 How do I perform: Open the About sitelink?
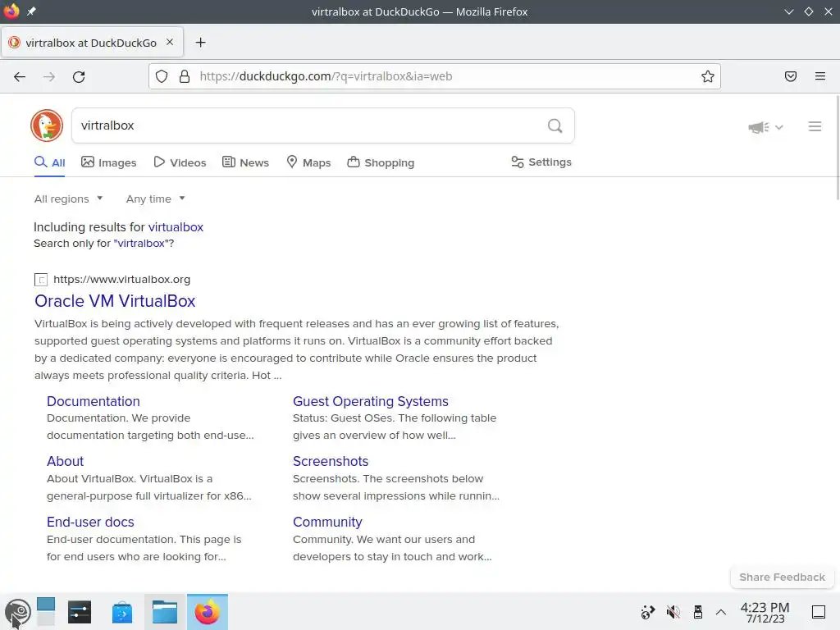click(66, 461)
